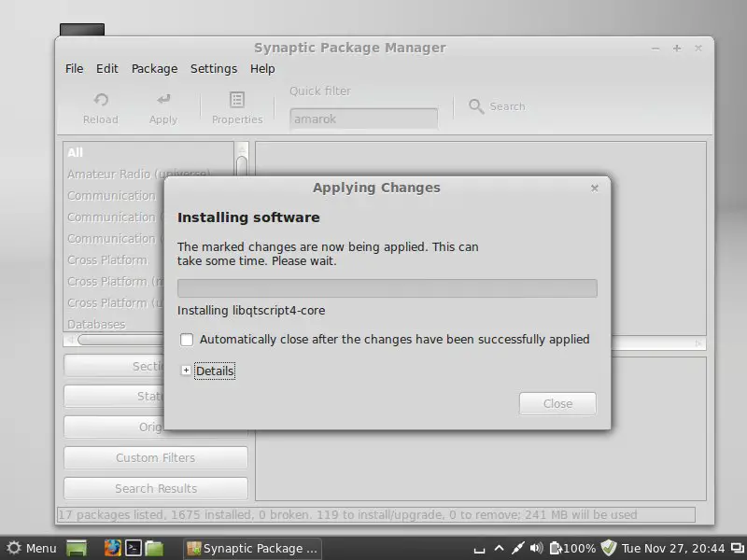Click the clock showing Tue Nov 27, 20:44
Image resolution: width=747 pixels, height=560 pixels.
tap(673, 548)
